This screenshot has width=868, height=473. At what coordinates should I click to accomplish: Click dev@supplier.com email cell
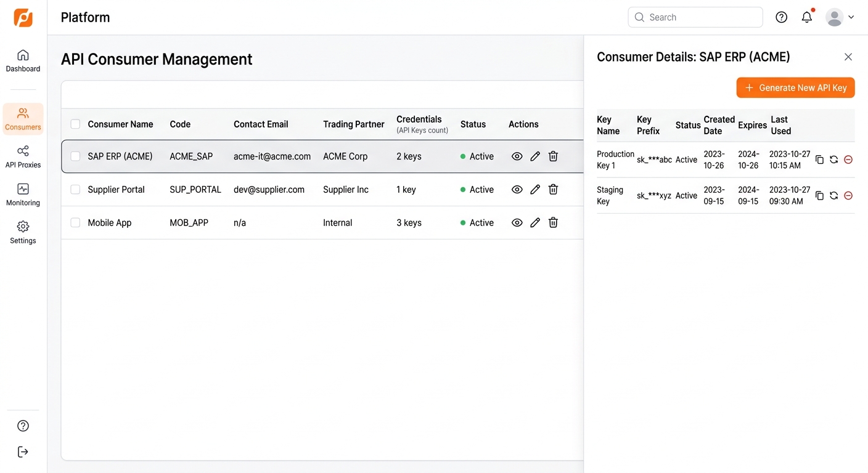tap(269, 190)
